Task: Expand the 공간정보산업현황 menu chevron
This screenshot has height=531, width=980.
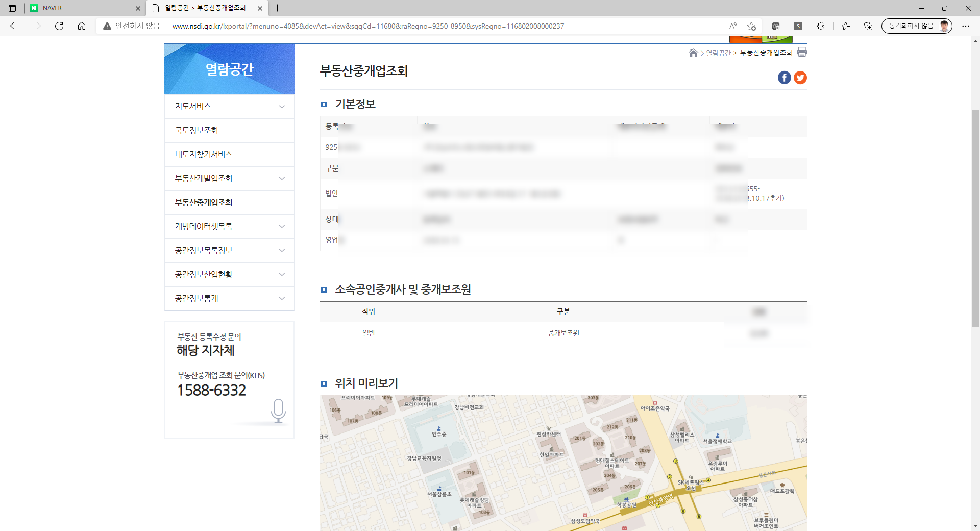Action: pyautogui.click(x=282, y=275)
